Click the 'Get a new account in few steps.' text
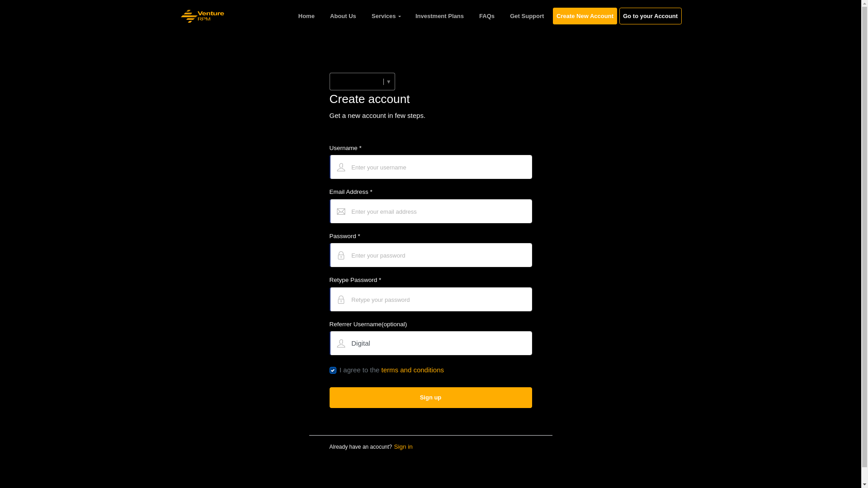 pos(377,116)
